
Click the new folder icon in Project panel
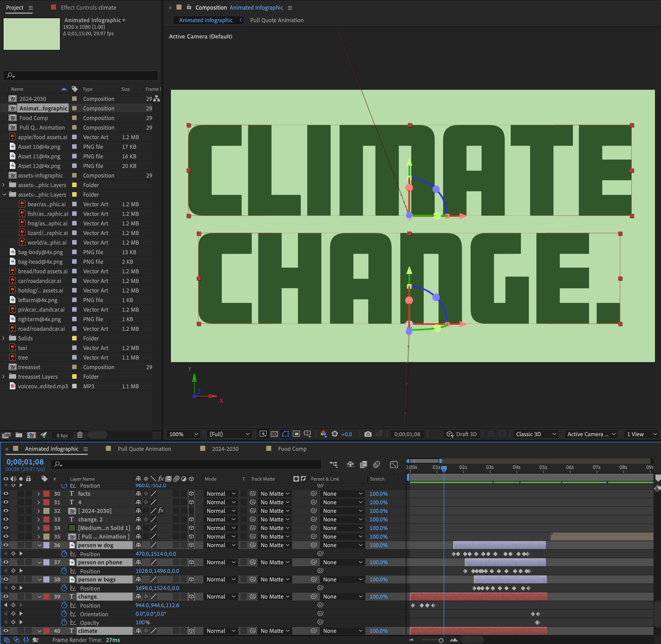tap(19, 435)
